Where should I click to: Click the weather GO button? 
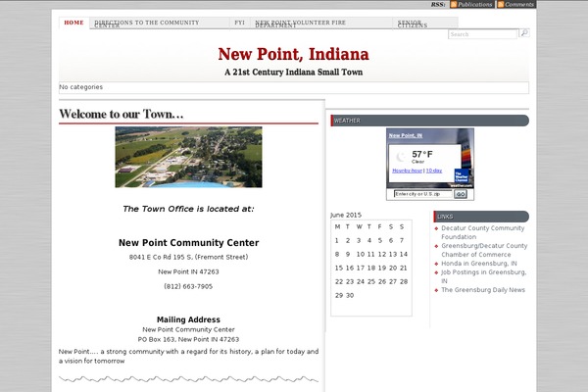[x=461, y=194]
